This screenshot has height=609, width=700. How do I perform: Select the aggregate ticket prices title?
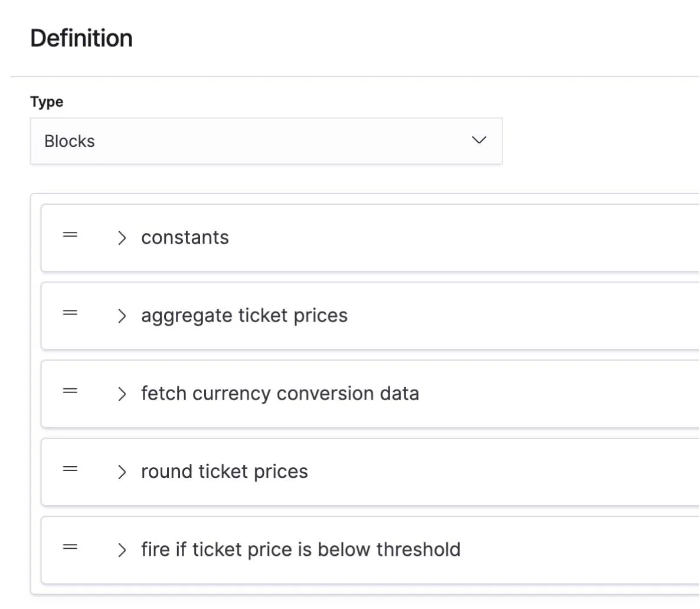coord(244,316)
